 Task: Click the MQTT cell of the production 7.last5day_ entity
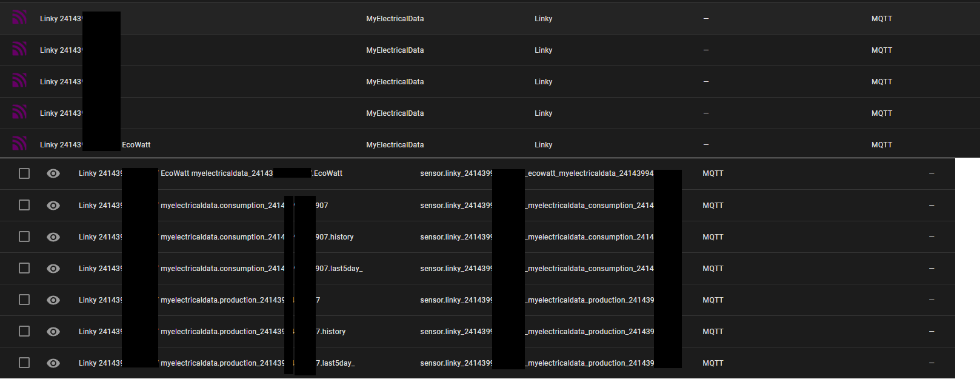click(713, 363)
